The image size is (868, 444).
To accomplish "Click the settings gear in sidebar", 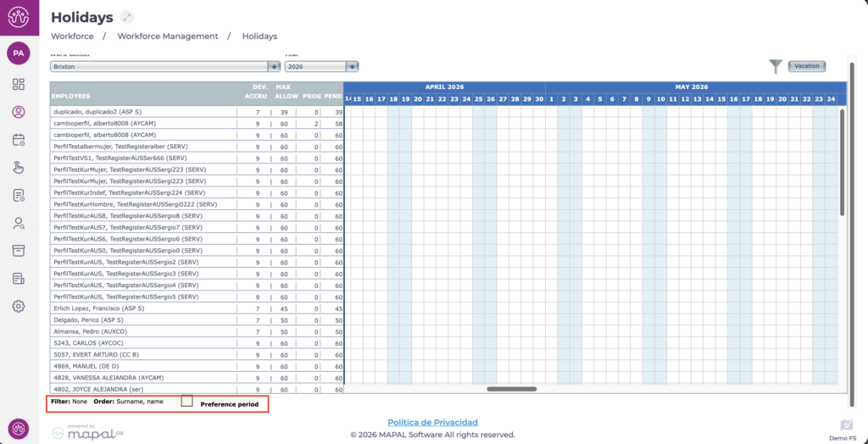I will tap(19, 306).
